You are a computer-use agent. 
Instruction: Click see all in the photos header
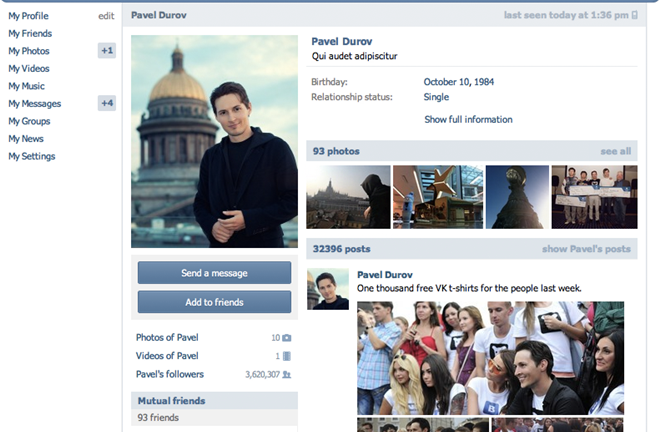615,151
